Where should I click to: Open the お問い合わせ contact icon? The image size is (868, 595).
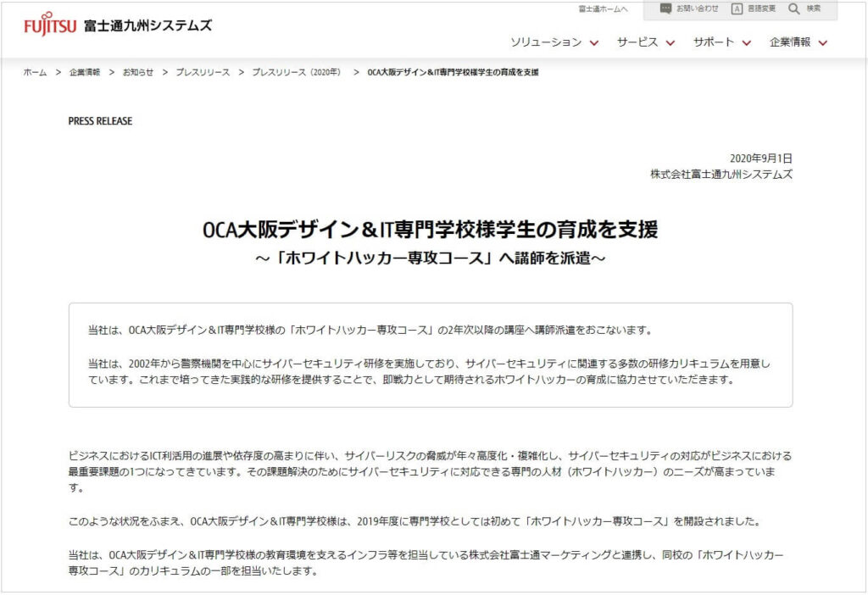click(665, 8)
